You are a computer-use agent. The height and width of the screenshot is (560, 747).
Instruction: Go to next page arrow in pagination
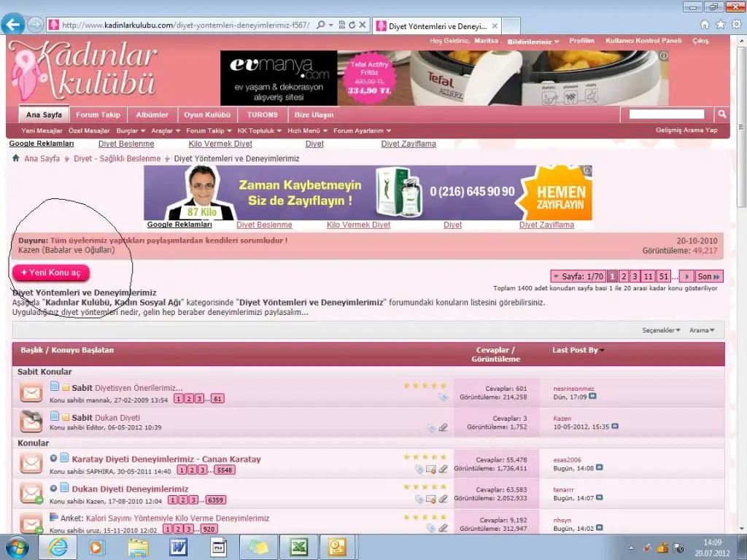[686, 276]
